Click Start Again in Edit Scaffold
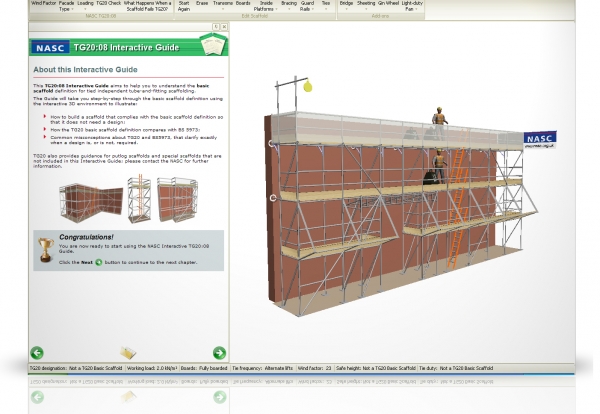 click(184, 6)
